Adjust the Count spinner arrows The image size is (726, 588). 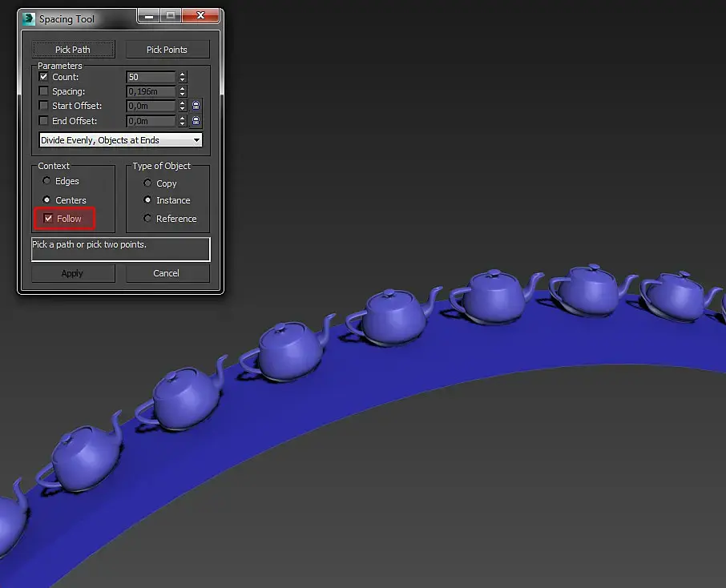[183, 77]
